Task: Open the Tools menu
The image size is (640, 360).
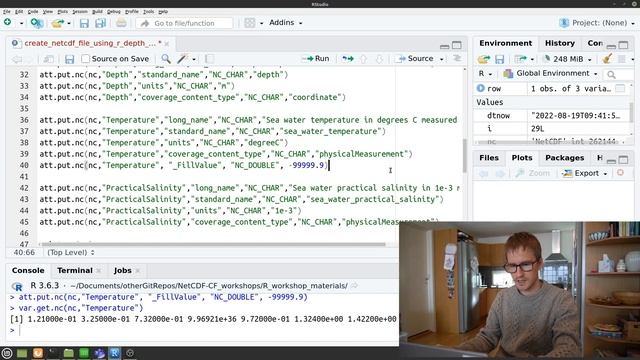Action: click(149, 11)
